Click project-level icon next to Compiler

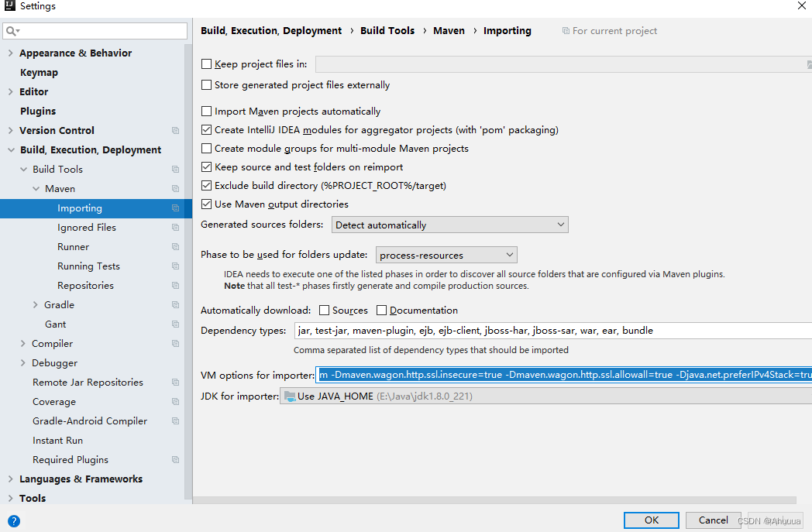[x=176, y=344]
